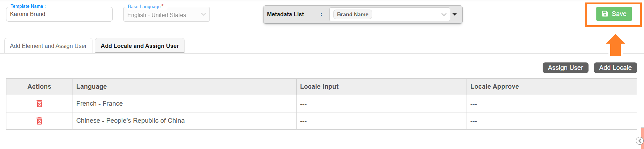Viewport: 644px width, 149px height.
Task: Select the Chinese - People's Republic of China cell
Action: click(130, 121)
